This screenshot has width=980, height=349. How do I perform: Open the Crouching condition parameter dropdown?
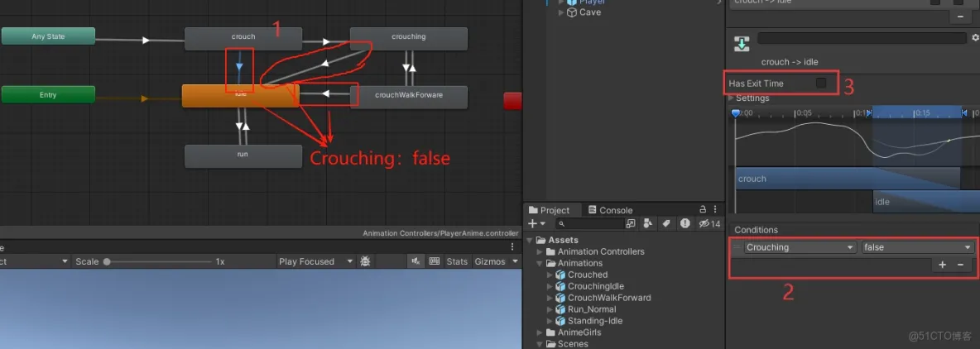pyautogui.click(x=800, y=247)
